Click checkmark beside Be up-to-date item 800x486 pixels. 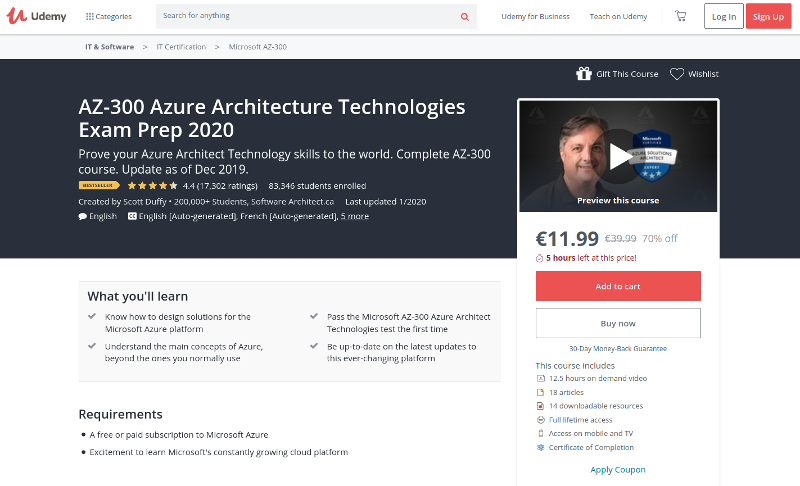tap(314, 346)
